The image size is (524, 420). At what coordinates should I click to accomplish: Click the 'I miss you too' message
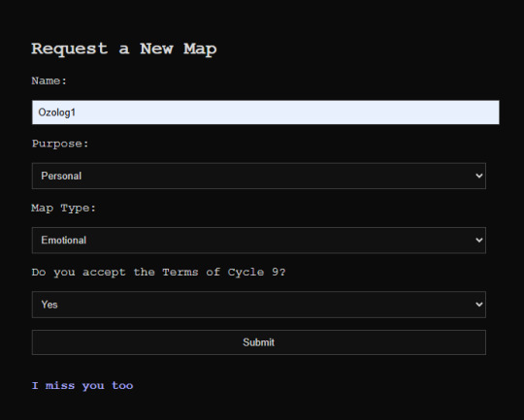point(82,386)
